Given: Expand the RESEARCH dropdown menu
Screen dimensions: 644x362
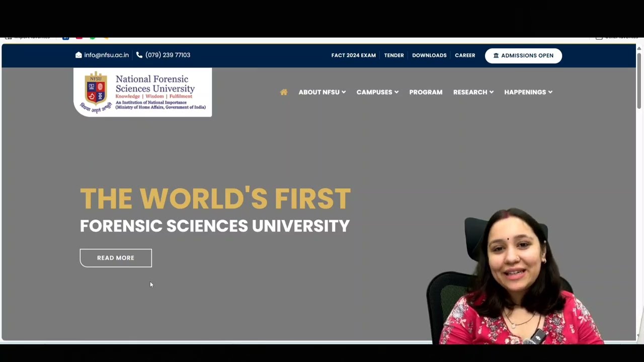Looking at the screenshot, I should pyautogui.click(x=473, y=92).
